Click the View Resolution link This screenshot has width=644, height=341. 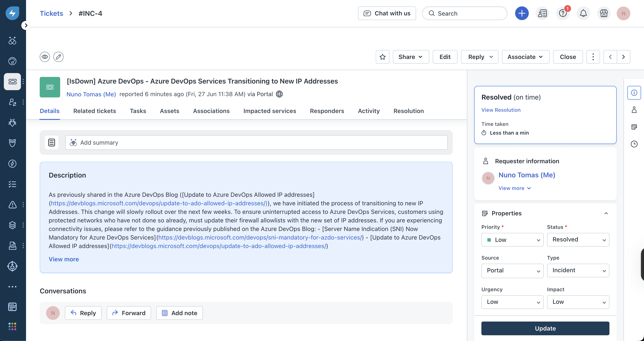tap(501, 110)
